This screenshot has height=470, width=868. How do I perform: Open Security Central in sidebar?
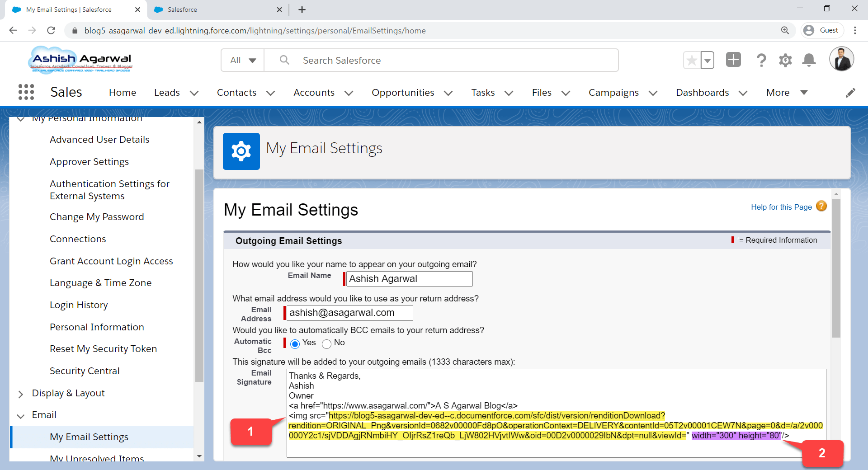[x=85, y=371]
